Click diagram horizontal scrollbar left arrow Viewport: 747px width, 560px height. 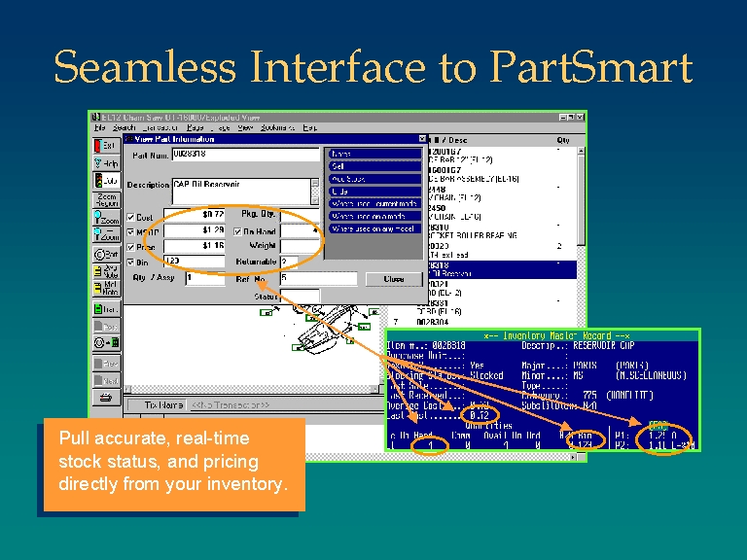click(127, 389)
